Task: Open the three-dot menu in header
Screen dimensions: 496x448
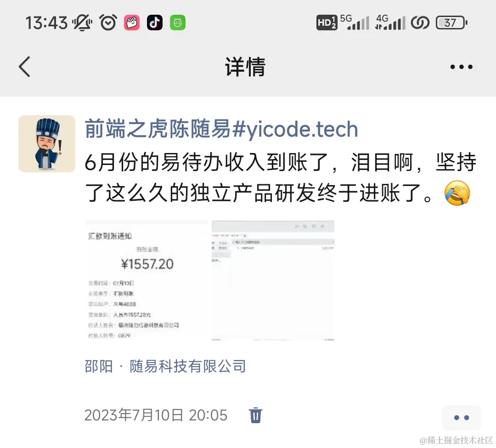Action: click(x=462, y=67)
